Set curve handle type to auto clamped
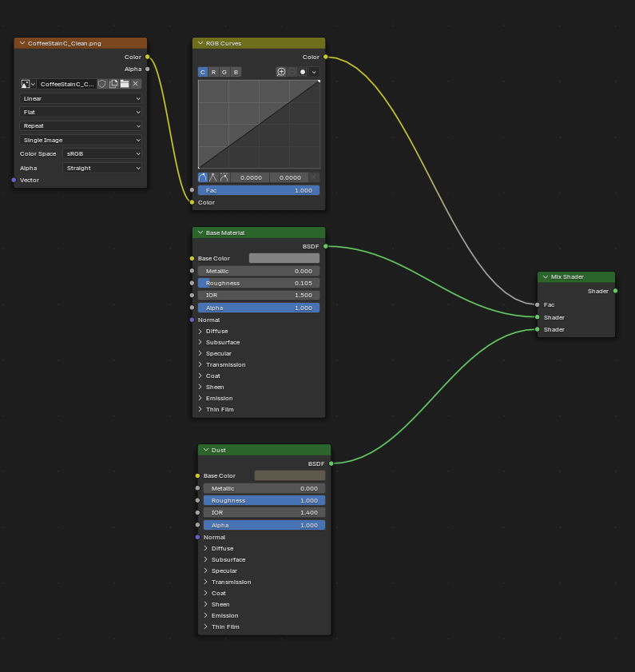This screenshot has width=635, height=672. tap(224, 177)
